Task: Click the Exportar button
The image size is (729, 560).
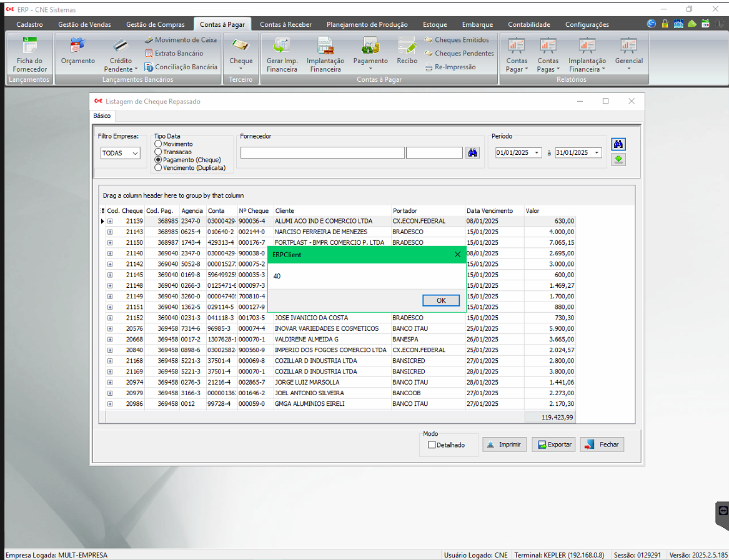Action: click(x=553, y=445)
